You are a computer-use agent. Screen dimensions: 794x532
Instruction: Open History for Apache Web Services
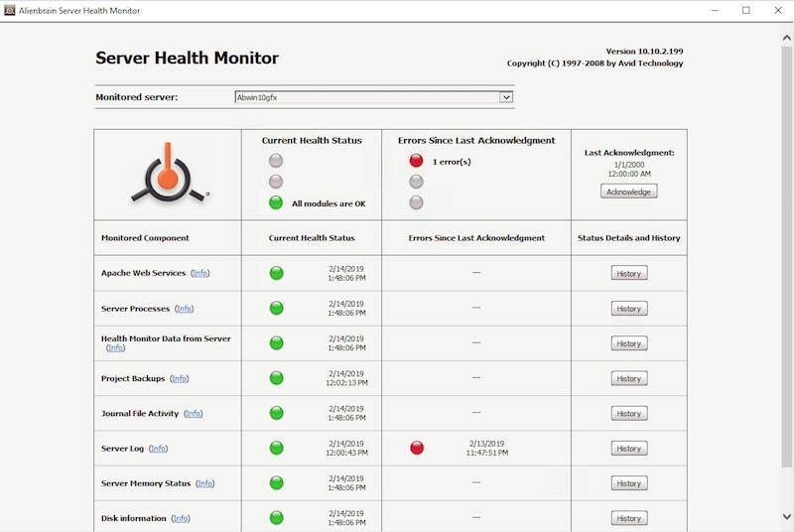(x=628, y=273)
